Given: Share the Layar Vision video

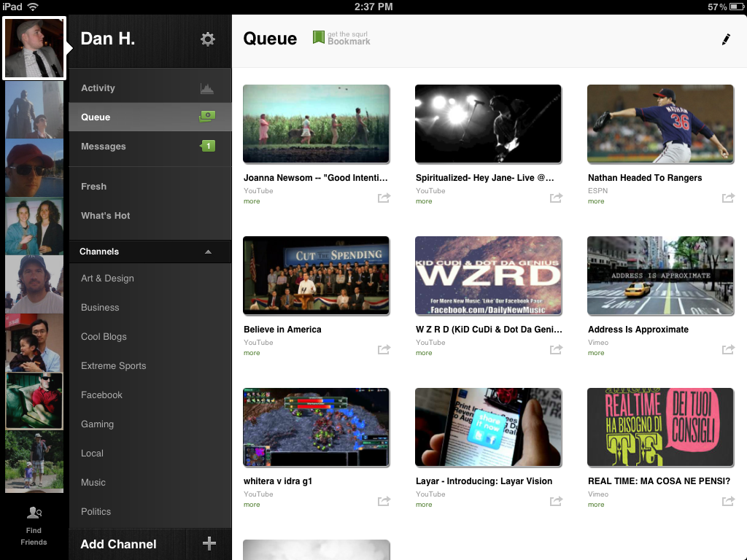Looking at the screenshot, I should point(556,501).
